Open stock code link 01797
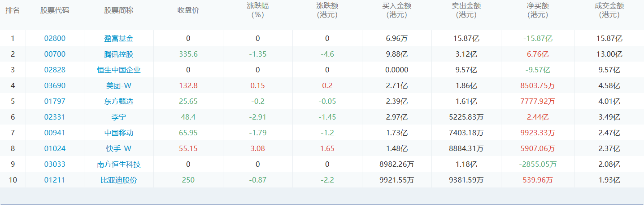 pos(55,102)
